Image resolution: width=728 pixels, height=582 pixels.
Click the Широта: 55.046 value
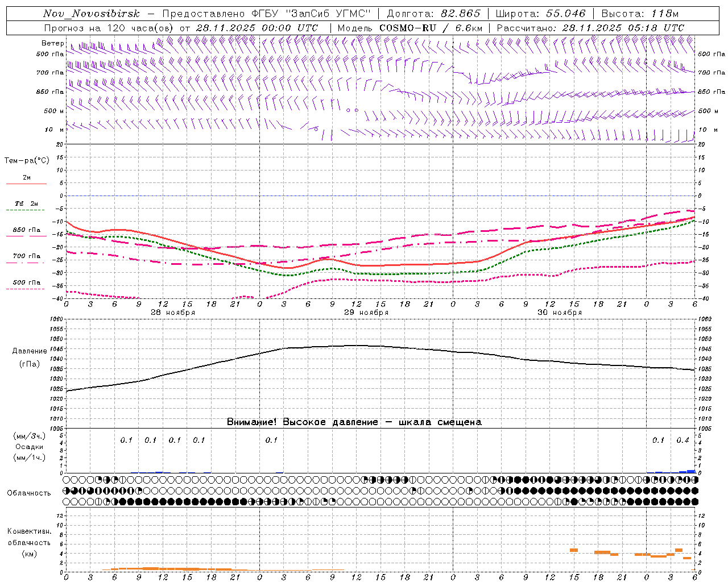(541, 14)
